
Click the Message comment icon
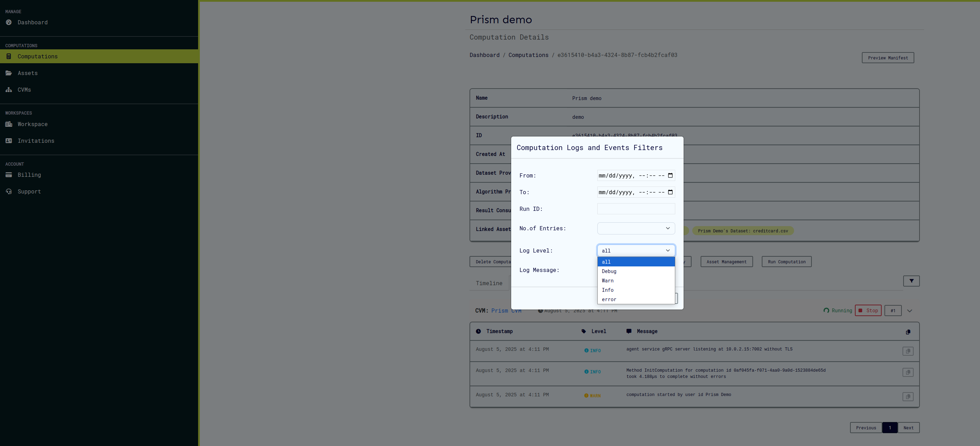pos(629,332)
